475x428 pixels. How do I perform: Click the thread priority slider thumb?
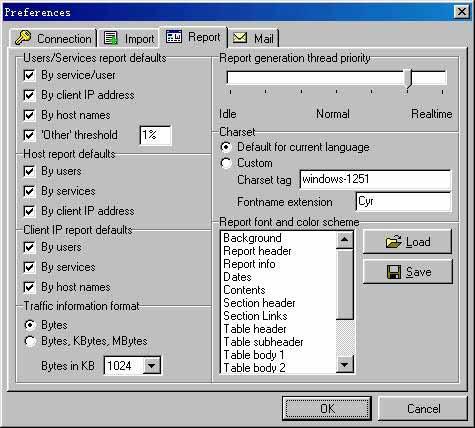tap(408, 79)
